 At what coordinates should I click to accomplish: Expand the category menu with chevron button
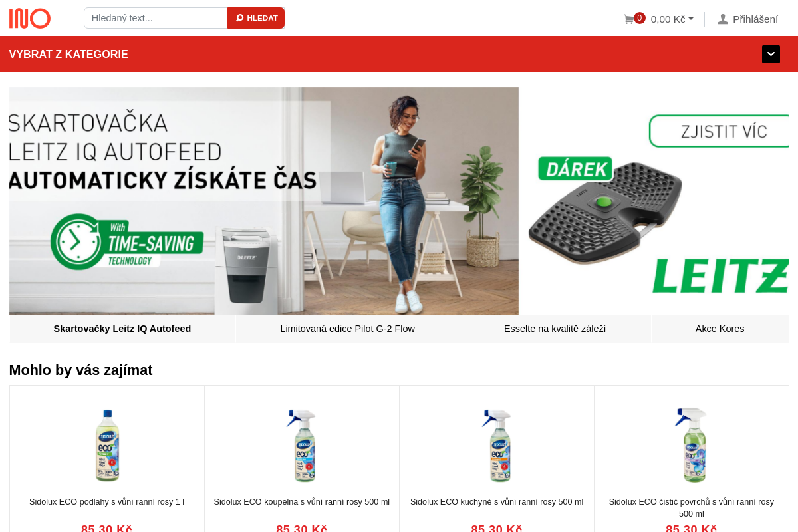click(771, 54)
